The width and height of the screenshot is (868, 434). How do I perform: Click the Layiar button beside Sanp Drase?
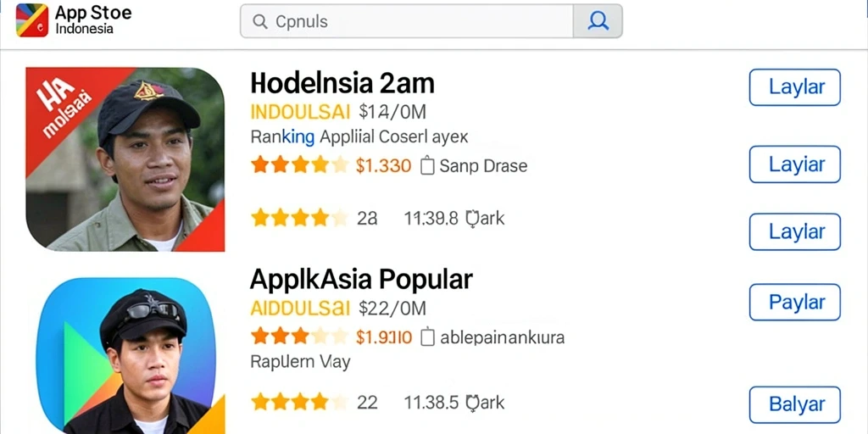click(x=795, y=164)
